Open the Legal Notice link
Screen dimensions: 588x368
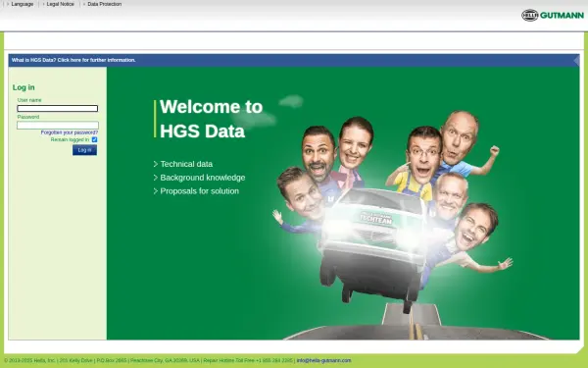[60, 4]
